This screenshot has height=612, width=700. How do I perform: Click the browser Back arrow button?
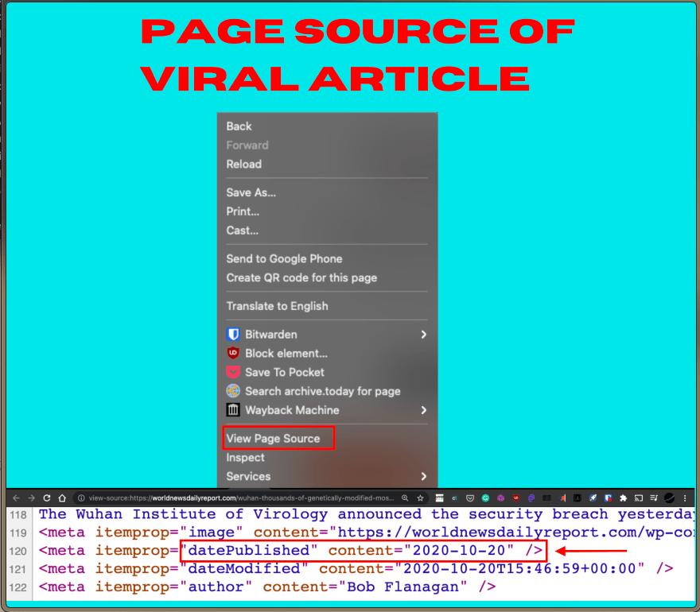coord(17,498)
